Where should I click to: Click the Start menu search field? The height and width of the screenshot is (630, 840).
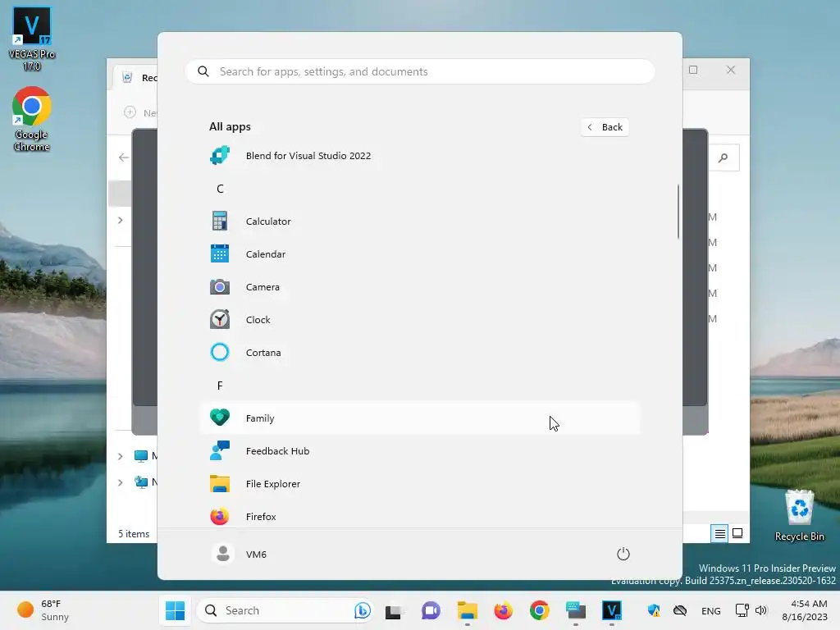419,71
